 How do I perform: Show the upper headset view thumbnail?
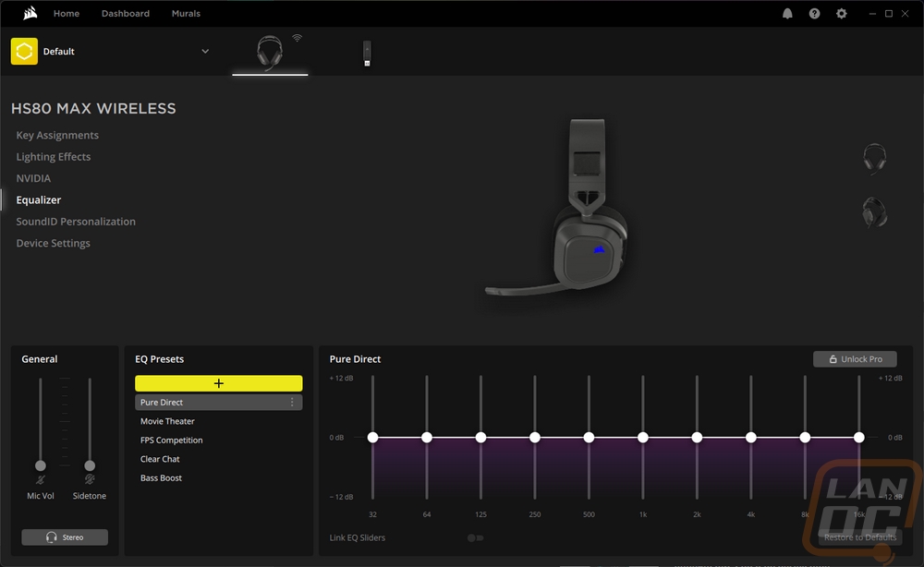click(x=874, y=159)
